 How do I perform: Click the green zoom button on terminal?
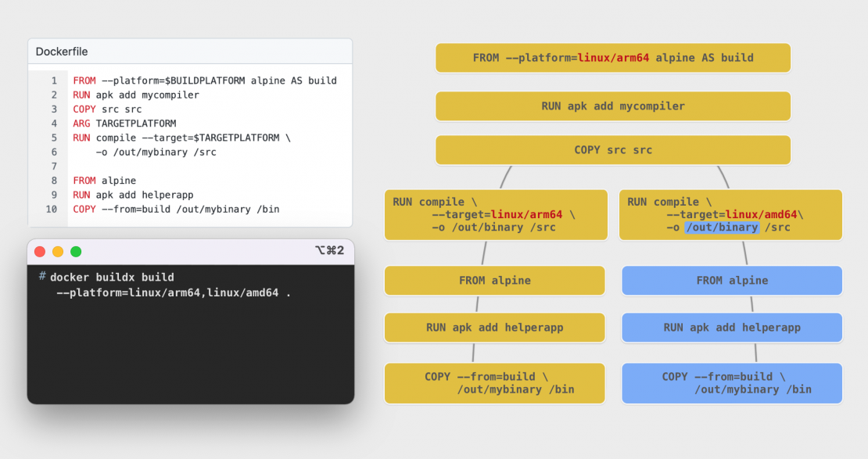[76, 251]
